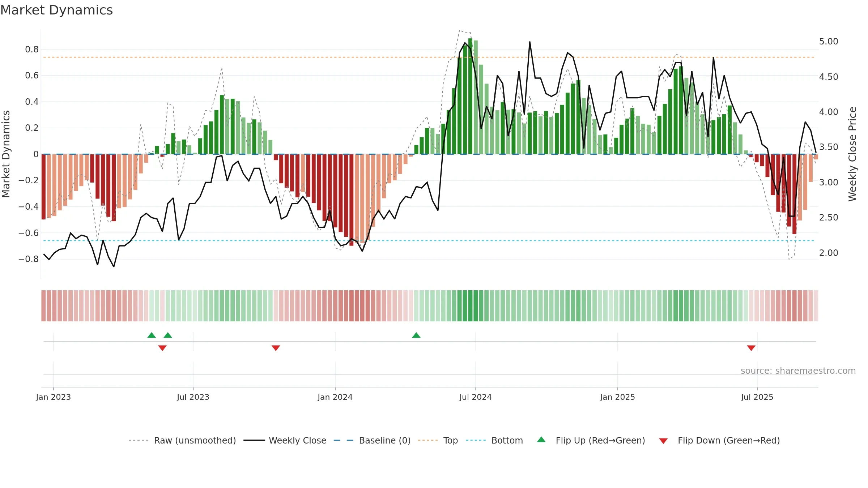Click the orange dashed Top legend swatch
This screenshot has height=488, width=868.
(x=428, y=440)
